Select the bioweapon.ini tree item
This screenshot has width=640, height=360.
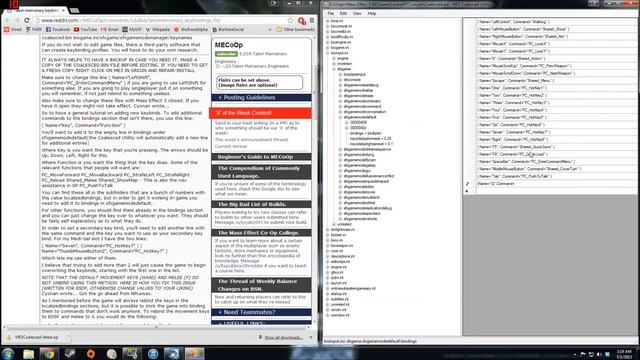(342, 246)
